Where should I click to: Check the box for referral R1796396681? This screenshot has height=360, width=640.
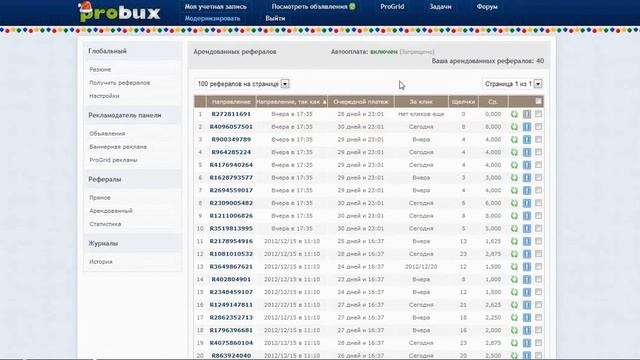pos(539,330)
